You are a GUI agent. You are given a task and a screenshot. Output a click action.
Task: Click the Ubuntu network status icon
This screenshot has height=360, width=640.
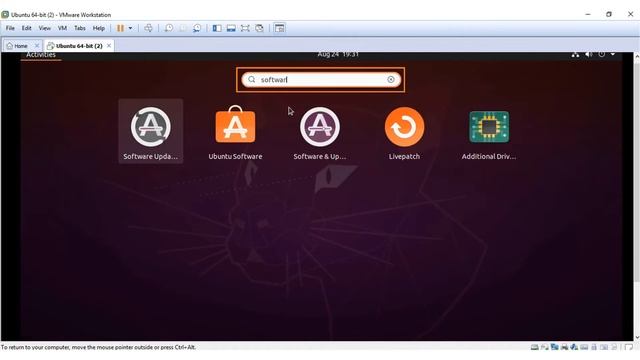575,54
